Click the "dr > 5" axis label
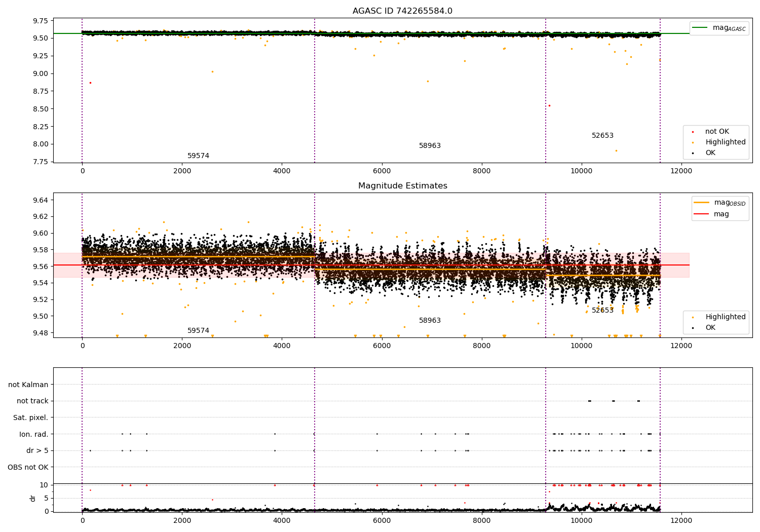Viewport: 760px width, 532px height. (37, 451)
